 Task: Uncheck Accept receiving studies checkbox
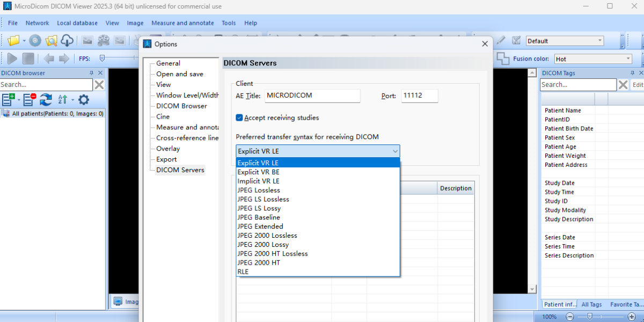coord(239,118)
